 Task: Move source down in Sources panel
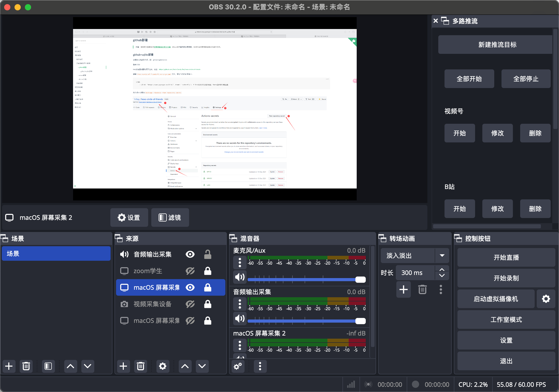202,366
